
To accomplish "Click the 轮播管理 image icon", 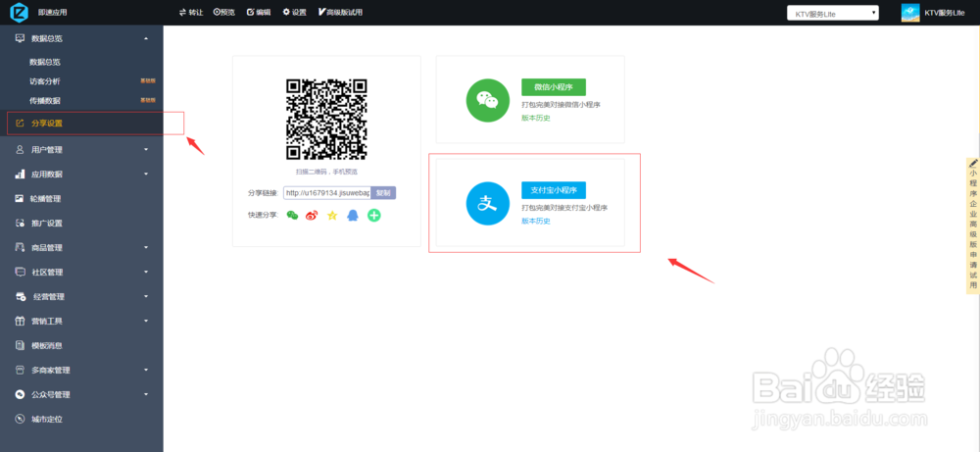I will (x=20, y=199).
